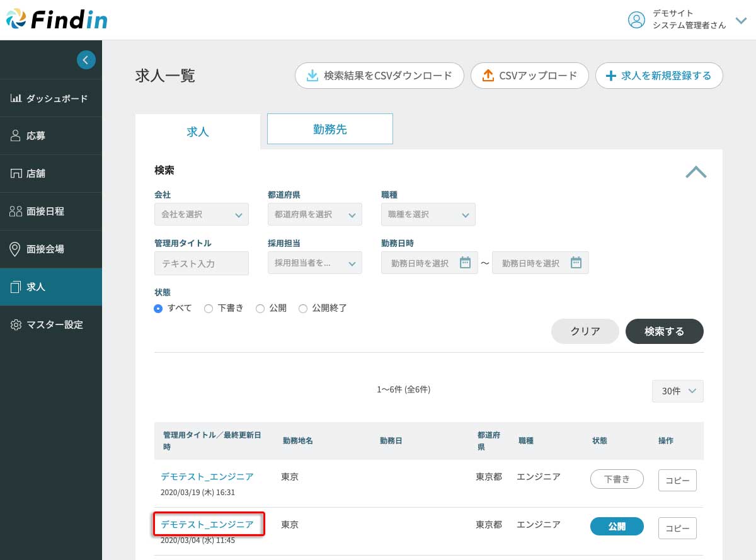This screenshot has height=560, width=756.
Task: Click the 管理用タイトル text input field
Action: (x=201, y=263)
